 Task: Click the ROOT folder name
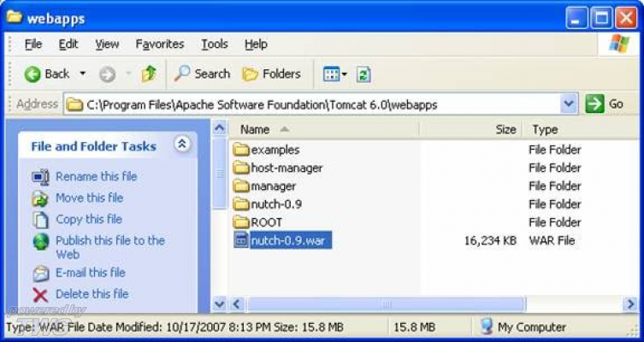267,222
